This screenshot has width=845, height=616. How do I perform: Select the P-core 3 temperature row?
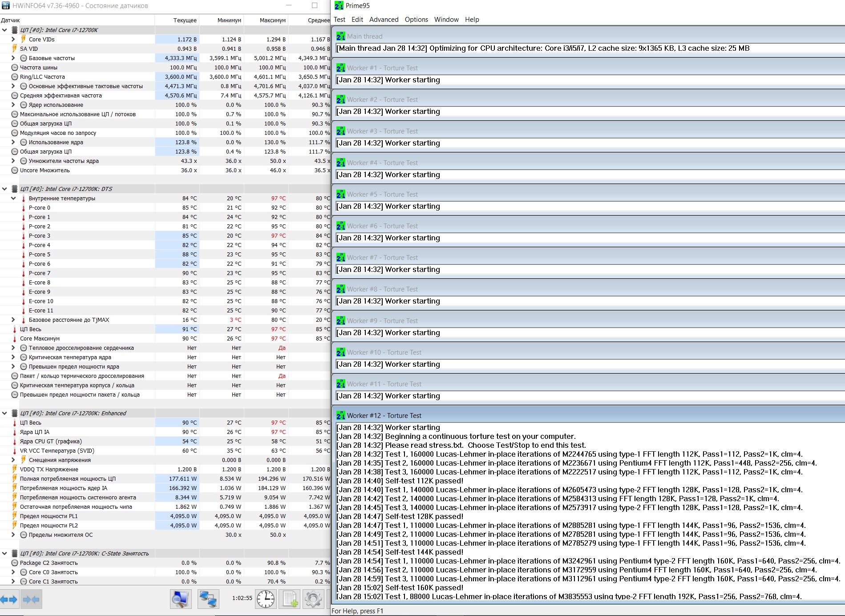click(165, 236)
